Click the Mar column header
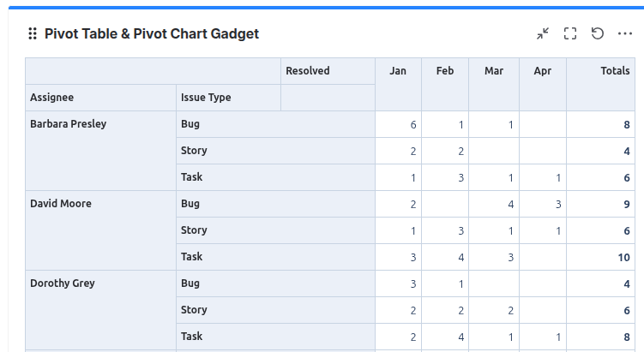The width and height of the screenshot is (644, 352). pos(494,84)
